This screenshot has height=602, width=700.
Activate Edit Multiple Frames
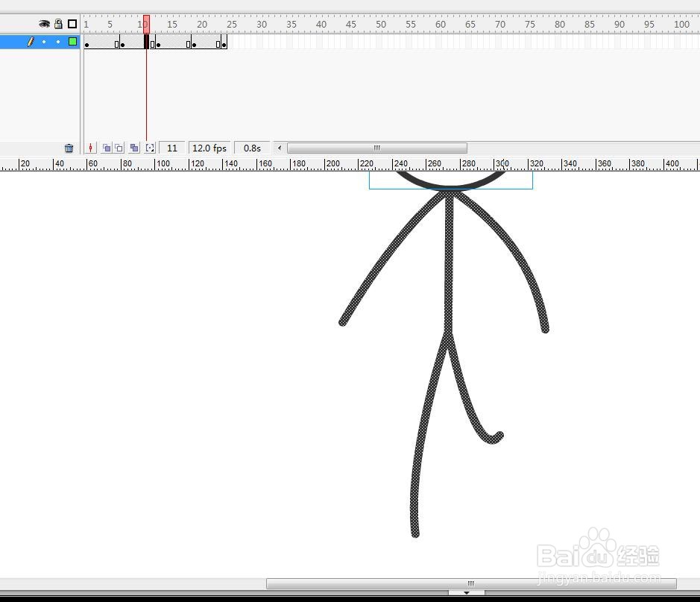[134, 148]
